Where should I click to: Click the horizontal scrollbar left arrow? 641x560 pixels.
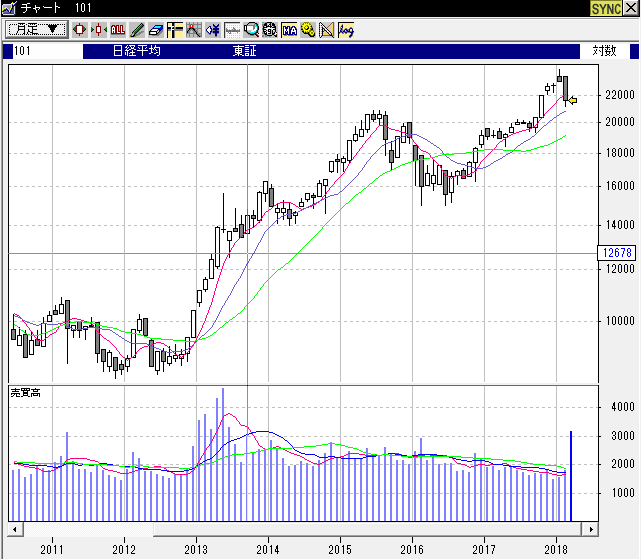point(15,529)
